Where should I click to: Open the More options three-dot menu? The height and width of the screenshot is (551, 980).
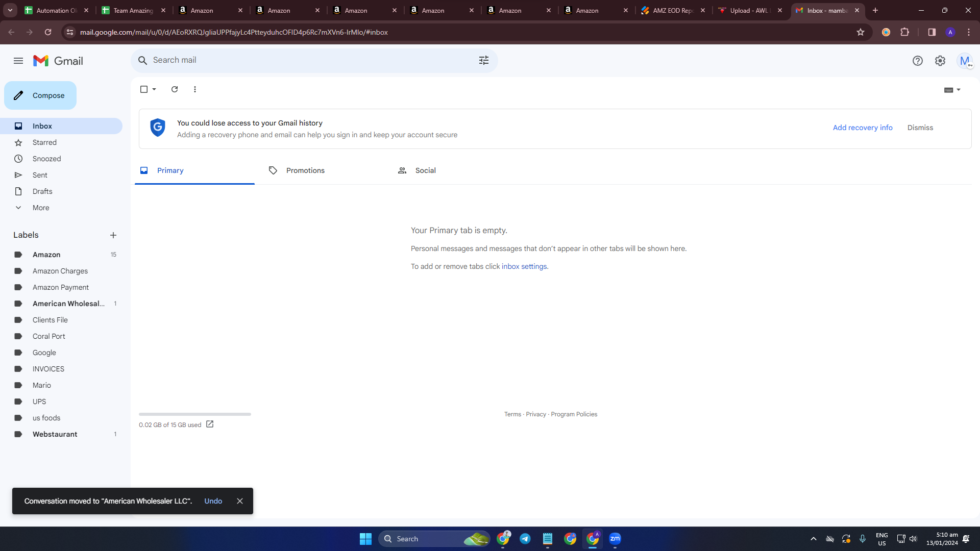[x=195, y=89]
